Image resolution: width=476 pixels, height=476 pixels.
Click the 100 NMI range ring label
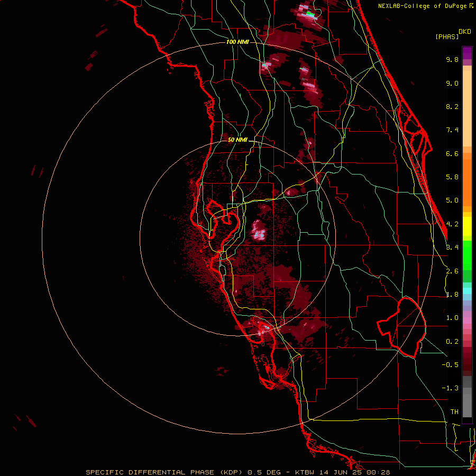[237, 42]
